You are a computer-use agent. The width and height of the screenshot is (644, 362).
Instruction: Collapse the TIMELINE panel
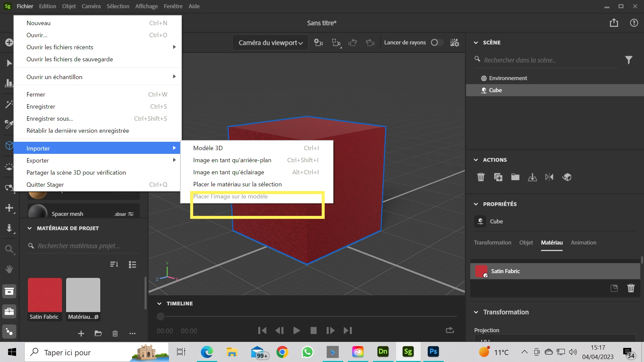pyautogui.click(x=159, y=303)
